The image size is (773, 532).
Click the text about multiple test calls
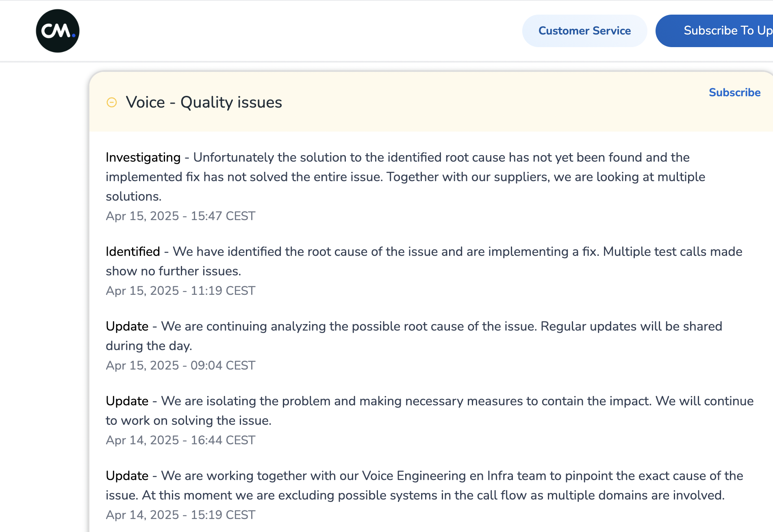coord(673,252)
